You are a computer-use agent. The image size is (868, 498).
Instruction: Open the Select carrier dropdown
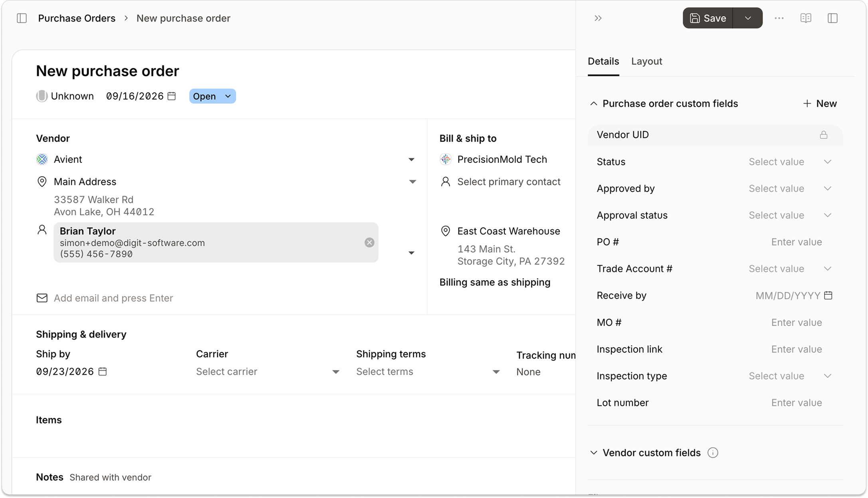(268, 372)
